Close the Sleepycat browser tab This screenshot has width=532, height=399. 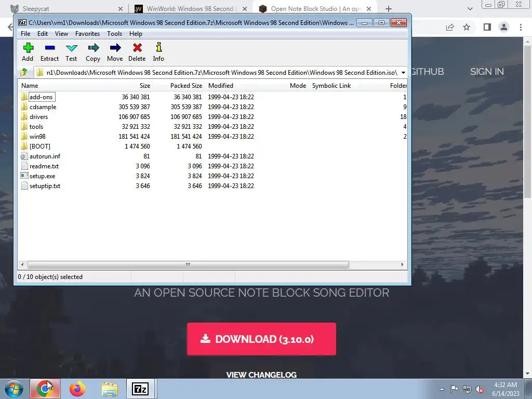[x=121, y=9]
